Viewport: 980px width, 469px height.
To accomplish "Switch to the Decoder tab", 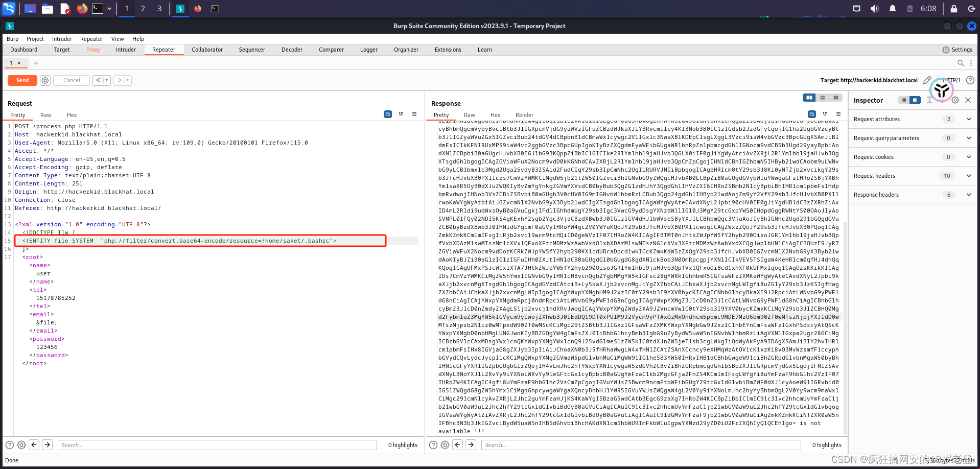I will (292, 50).
